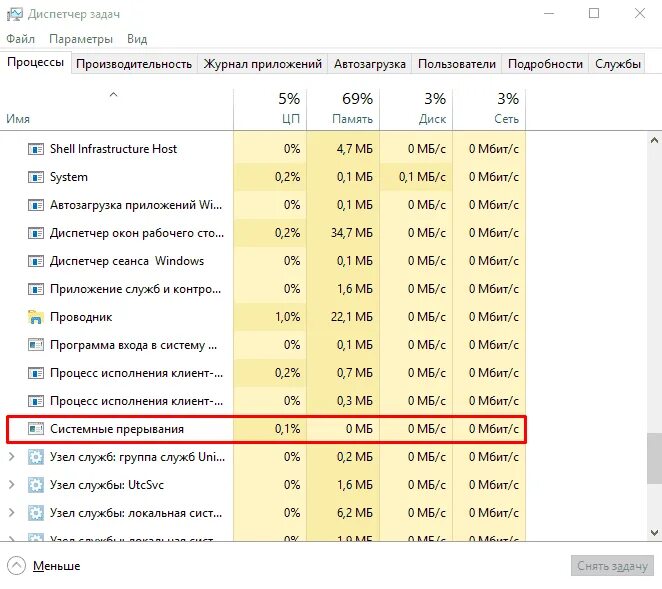Click gear icon of Узел службы: UtcSvc
Viewport: 662px width, 589px height.
[x=35, y=485]
